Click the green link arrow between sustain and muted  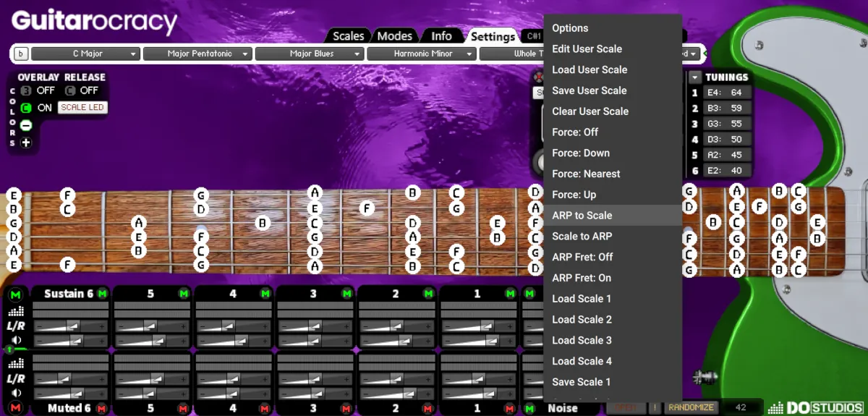tap(9, 349)
